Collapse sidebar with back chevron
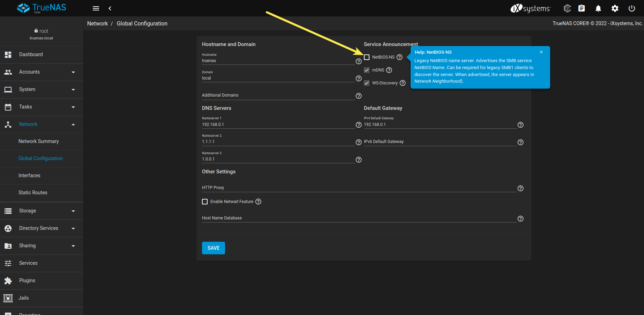 (110, 8)
